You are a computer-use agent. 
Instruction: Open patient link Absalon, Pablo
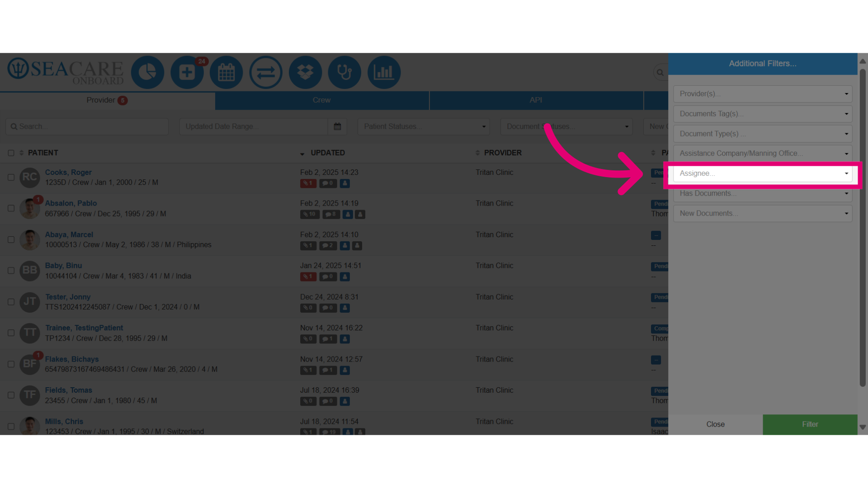click(71, 203)
